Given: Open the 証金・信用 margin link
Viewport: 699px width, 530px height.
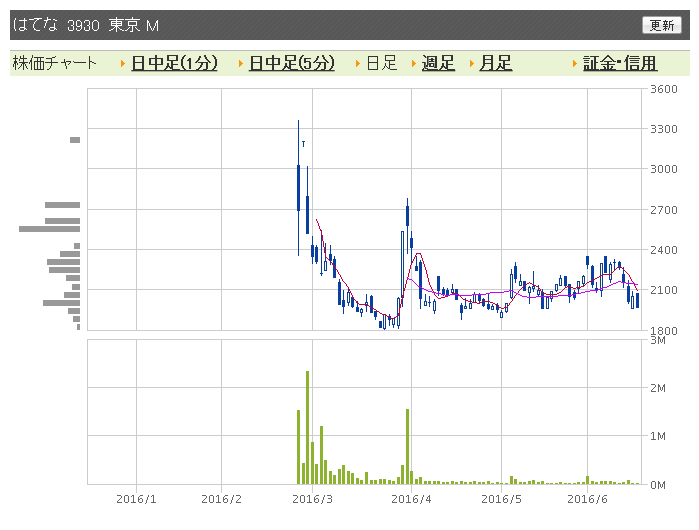Looking at the screenshot, I should [620, 63].
